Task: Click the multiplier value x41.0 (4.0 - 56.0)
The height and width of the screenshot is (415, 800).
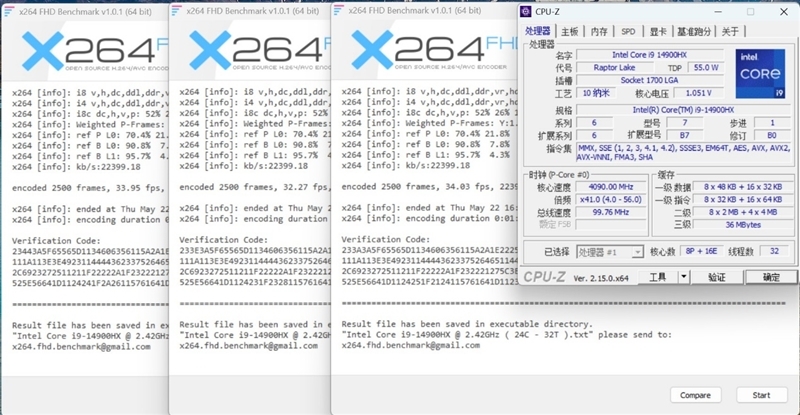Action: 611,200
